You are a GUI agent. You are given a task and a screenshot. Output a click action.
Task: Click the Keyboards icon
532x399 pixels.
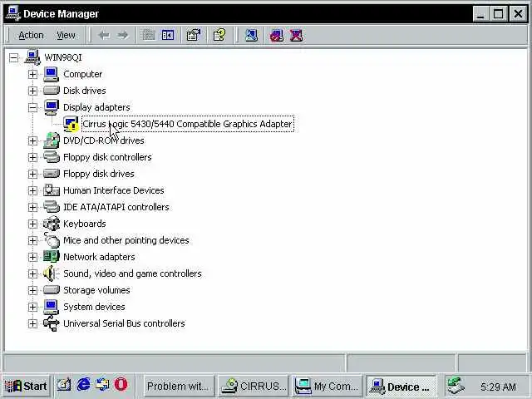[52, 224]
